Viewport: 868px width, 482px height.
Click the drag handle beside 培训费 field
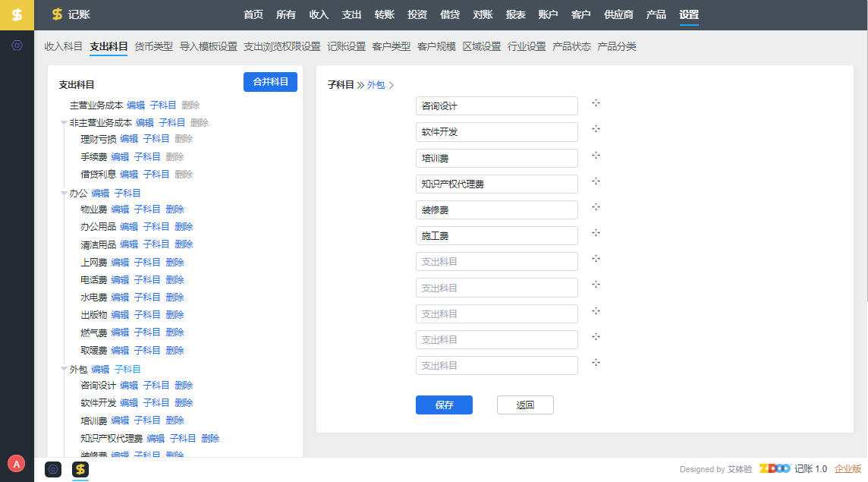click(596, 155)
